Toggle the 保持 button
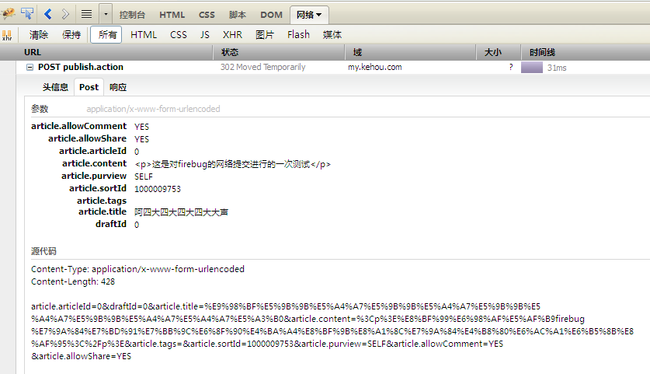 point(71,35)
